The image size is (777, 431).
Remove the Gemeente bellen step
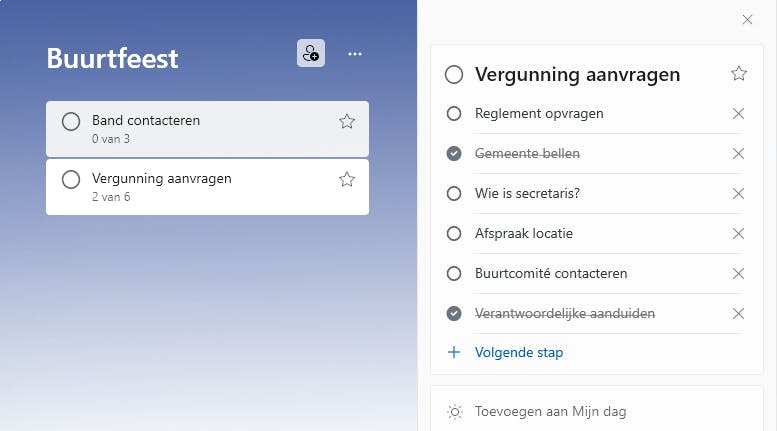739,154
